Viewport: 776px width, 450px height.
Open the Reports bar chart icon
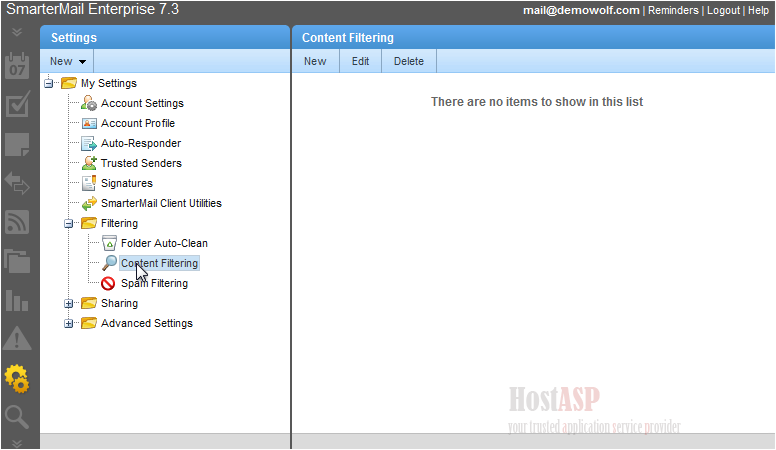(17, 300)
